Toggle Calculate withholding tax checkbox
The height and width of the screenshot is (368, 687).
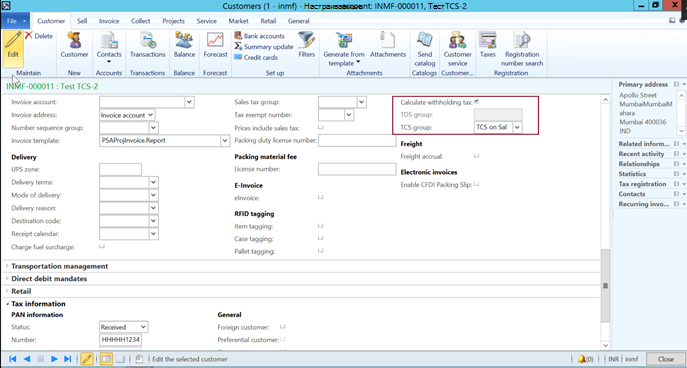[x=476, y=102]
